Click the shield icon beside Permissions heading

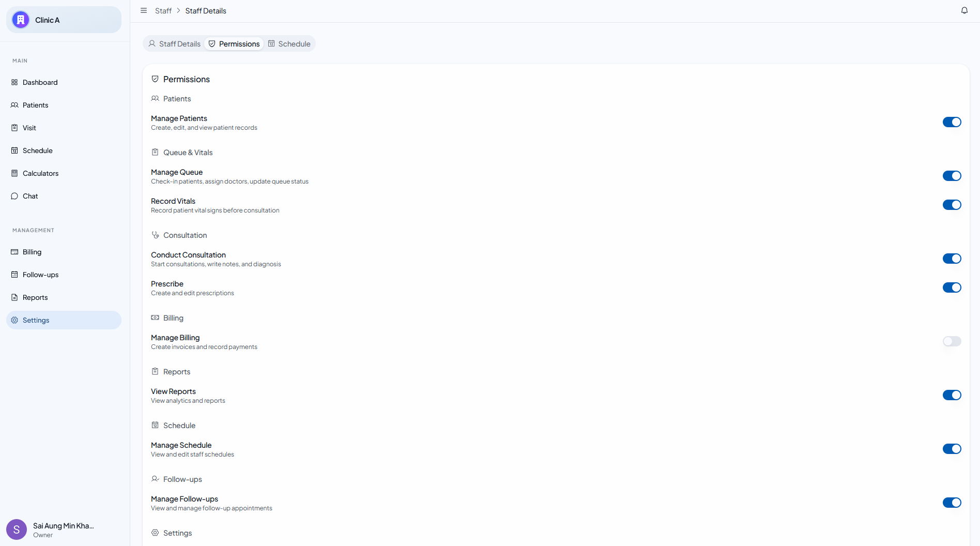155,79
